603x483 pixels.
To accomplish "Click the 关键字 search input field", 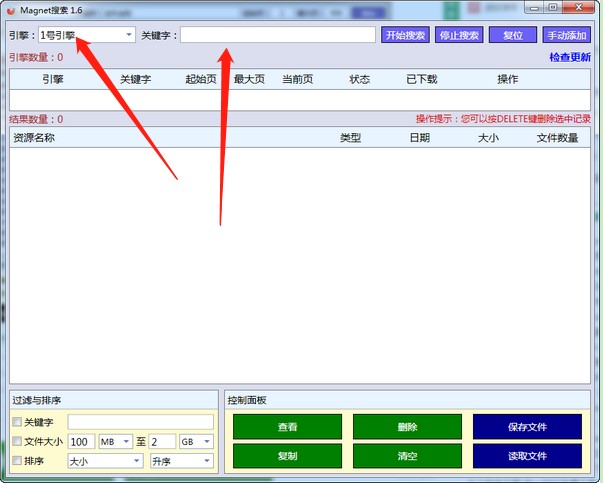I will tap(277, 35).
